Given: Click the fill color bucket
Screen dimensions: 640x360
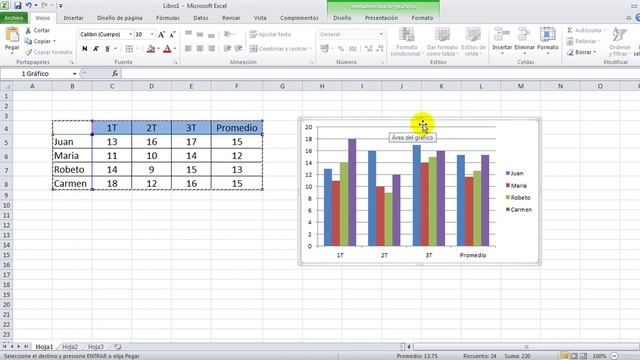Looking at the screenshot, I should (151, 49).
